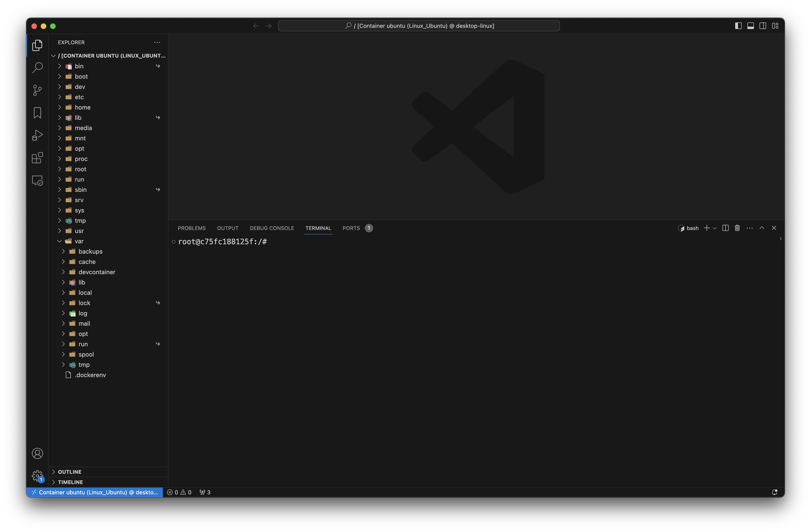The image size is (811, 532).
Task: Select the .dockerenv file
Action: click(x=108, y=375)
